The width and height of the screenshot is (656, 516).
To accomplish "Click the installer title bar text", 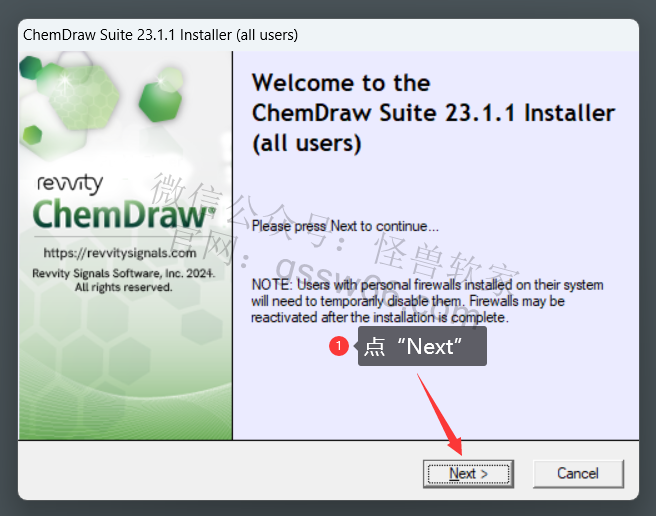I will (161, 35).
